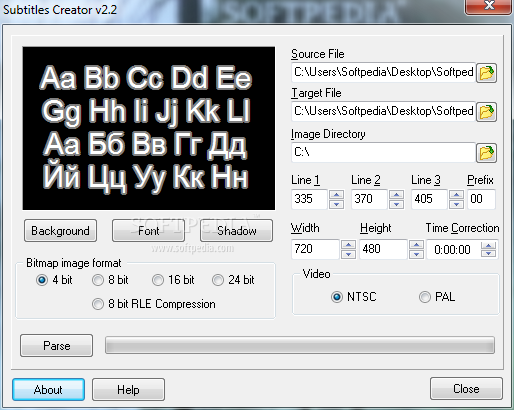Focus the Image Directory field

383,153
